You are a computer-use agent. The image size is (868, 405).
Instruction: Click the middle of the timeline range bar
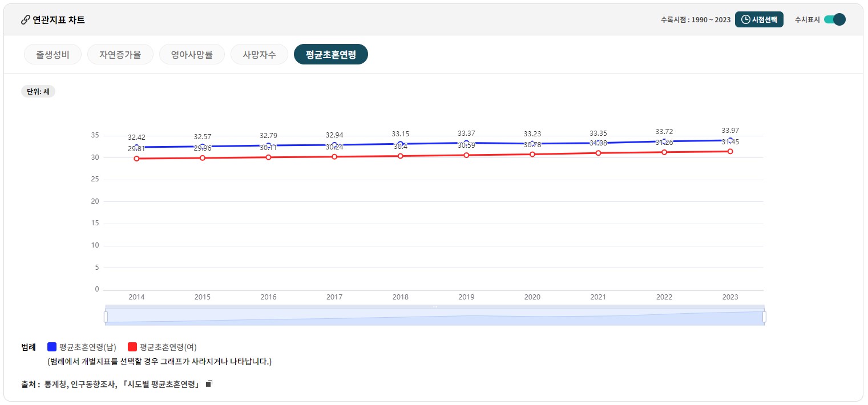[434, 316]
